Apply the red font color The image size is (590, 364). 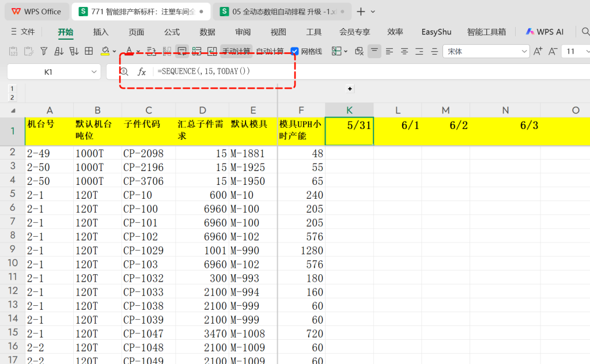(129, 50)
